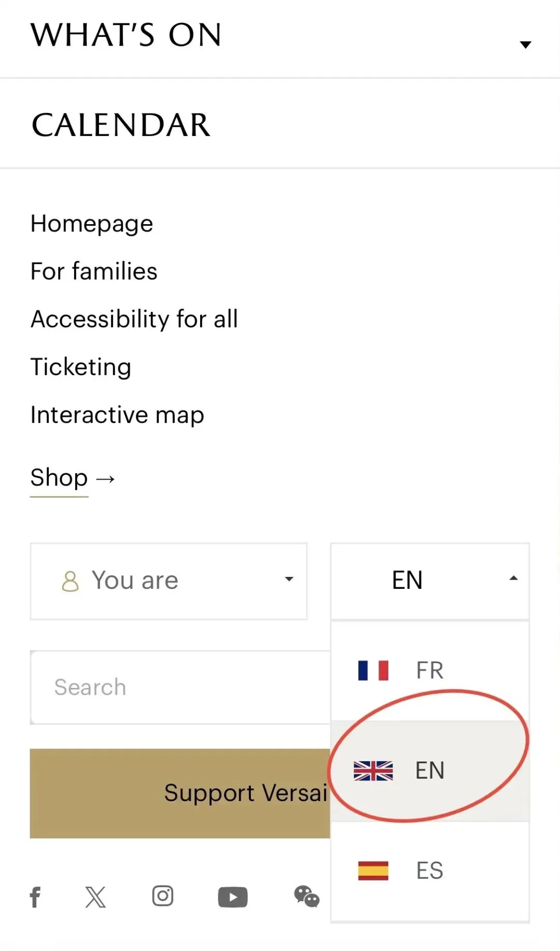This screenshot has width=560, height=951.
Task: Click the UK flag icon
Action: coord(373,770)
